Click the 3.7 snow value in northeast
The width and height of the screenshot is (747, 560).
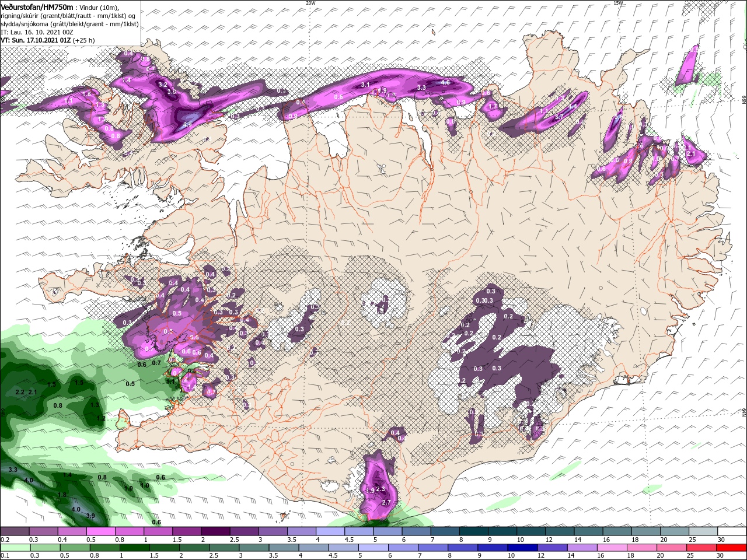558,117
